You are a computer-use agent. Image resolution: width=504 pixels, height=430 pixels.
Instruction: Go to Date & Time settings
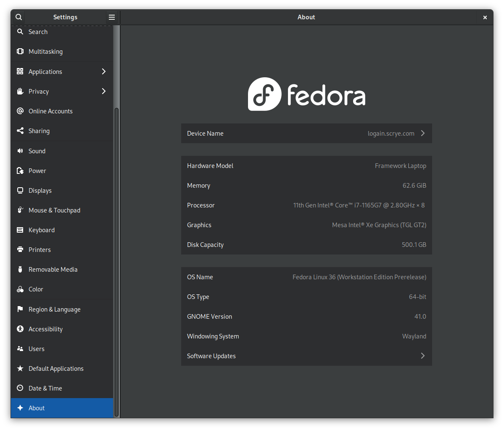click(x=62, y=388)
